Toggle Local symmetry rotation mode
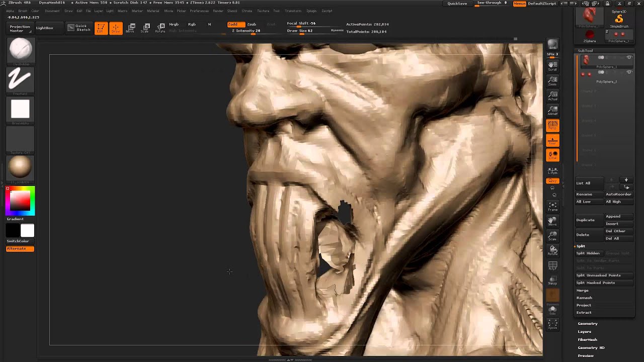The height and width of the screenshot is (362, 644). pyautogui.click(x=552, y=155)
